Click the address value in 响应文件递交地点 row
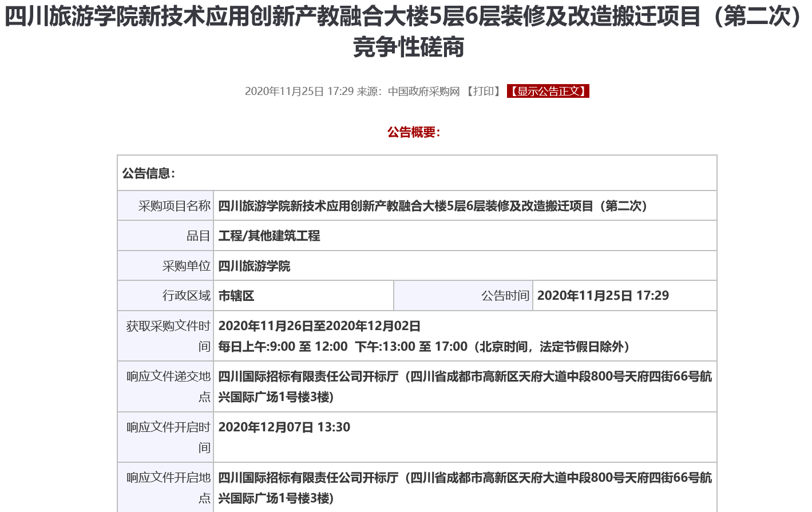 pyautogui.click(x=465, y=387)
